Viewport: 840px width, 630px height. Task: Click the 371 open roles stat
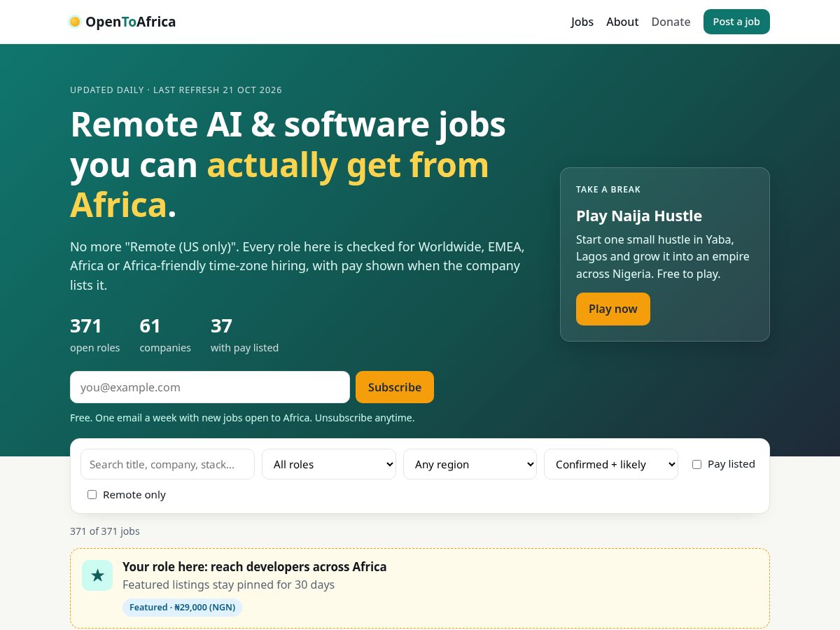click(x=95, y=335)
